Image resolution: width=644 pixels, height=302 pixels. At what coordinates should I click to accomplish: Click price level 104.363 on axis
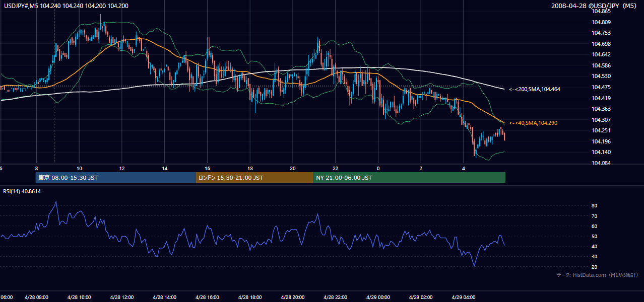click(601, 109)
